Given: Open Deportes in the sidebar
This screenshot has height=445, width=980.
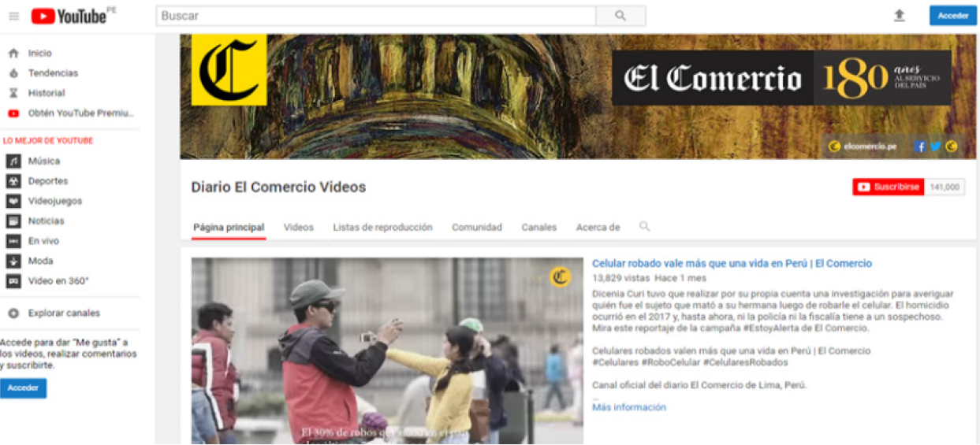Looking at the screenshot, I should click(48, 181).
